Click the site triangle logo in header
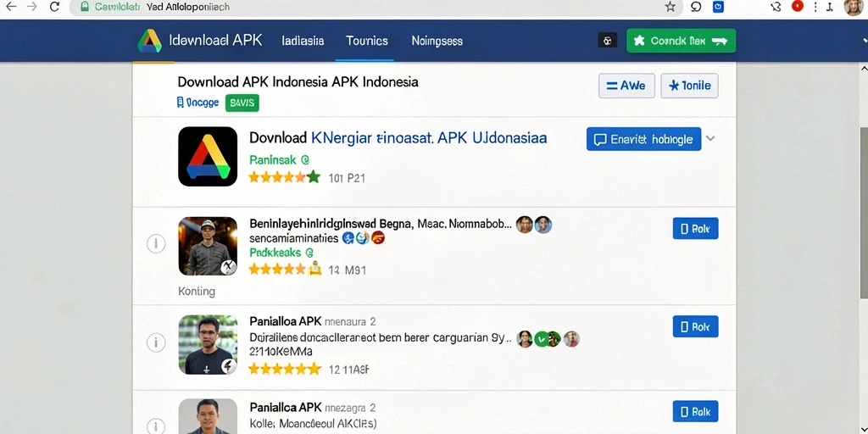 point(149,41)
